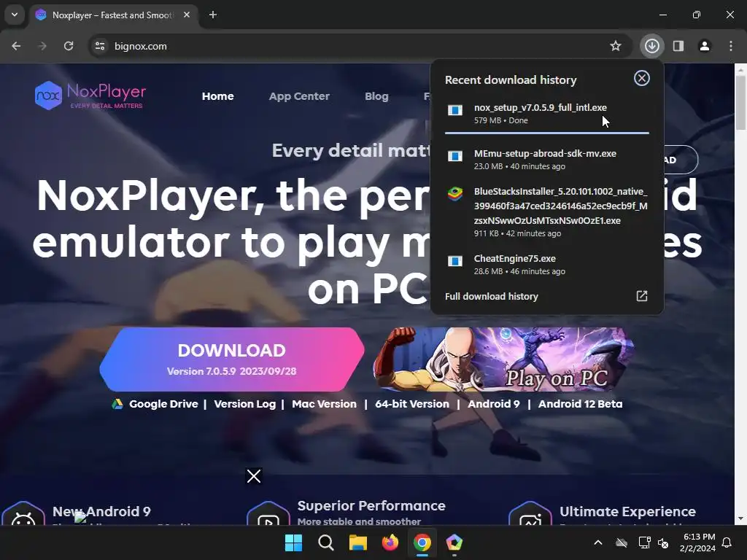Click the Superior Performance feature heading
Viewport: 747px width, 560px height.
(371, 506)
